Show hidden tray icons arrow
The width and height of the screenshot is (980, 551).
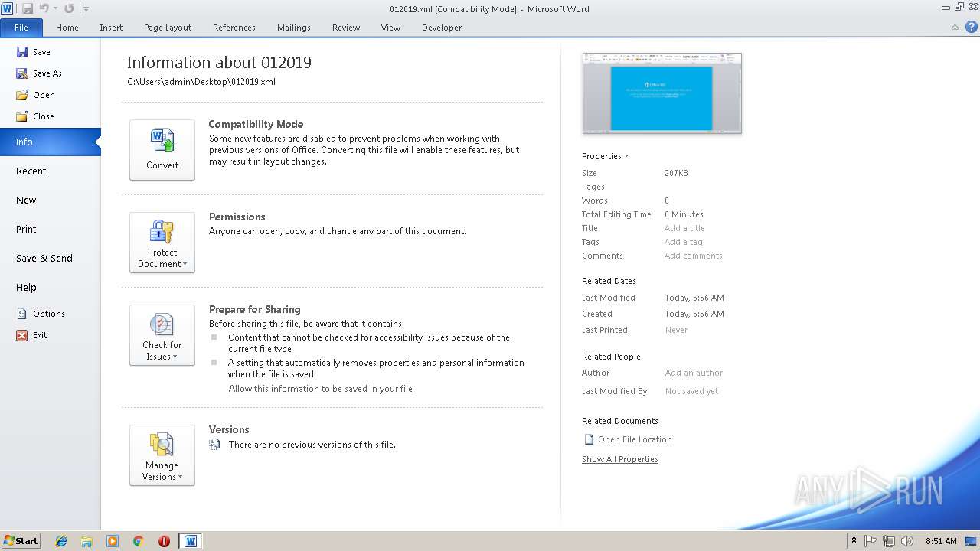pyautogui.click(x=854, y=541)
